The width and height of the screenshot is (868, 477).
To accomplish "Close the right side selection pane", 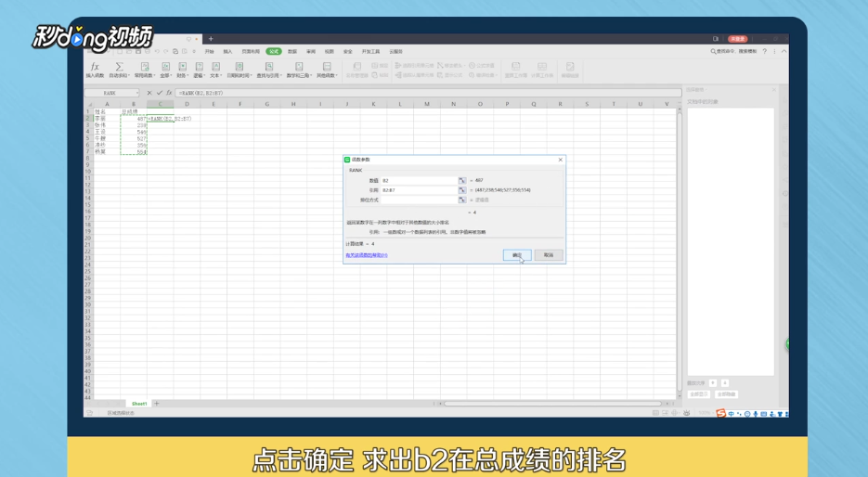I will click(x=774, y=90).
